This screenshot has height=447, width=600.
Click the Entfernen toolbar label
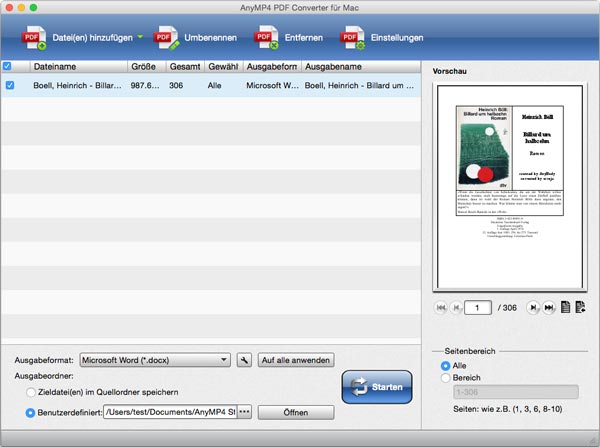pos(304,38)
